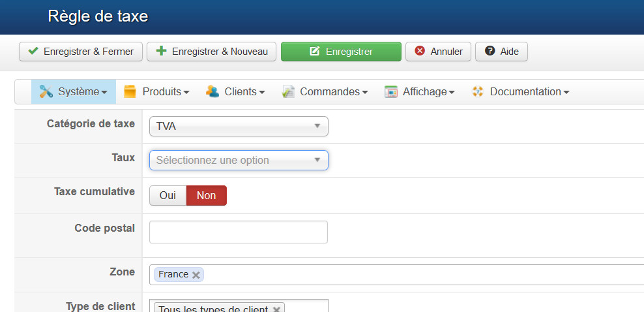Open the Clients menu
Screen dimensions: 644x312
click(235, 91)
